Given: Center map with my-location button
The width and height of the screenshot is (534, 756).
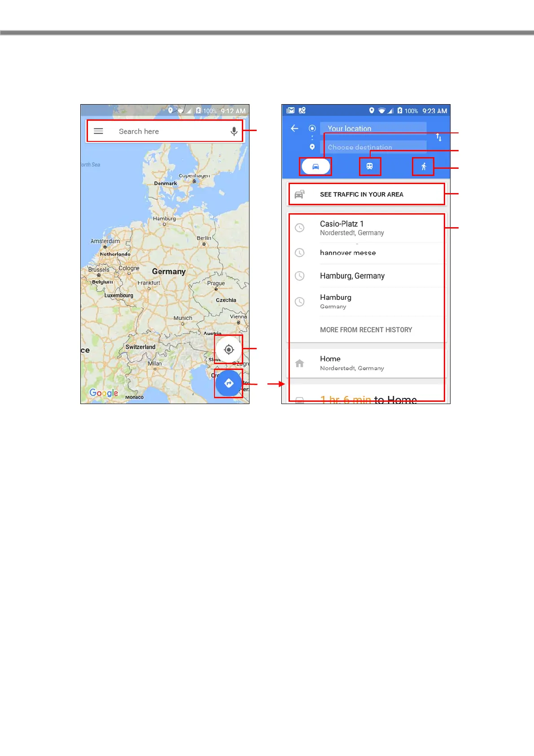Looking at the screenshot, I should coord(229,349).
